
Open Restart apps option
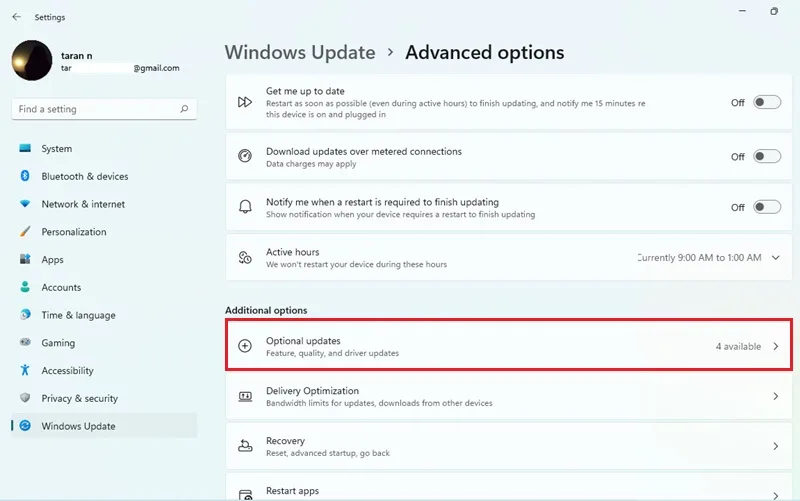pos(509,488)
